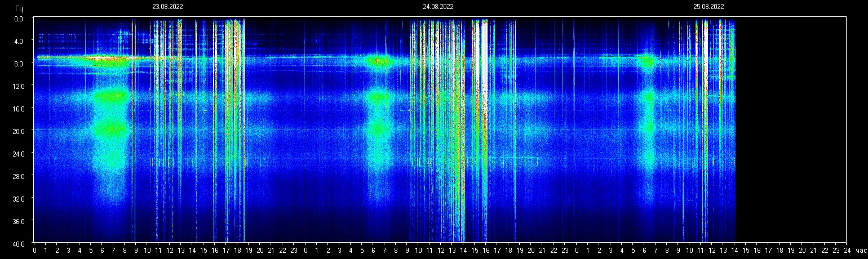Select the 36.0 Hz frequency axis label
The height and width of the screenshot is (259, 868).
click(x=19, y=221)
